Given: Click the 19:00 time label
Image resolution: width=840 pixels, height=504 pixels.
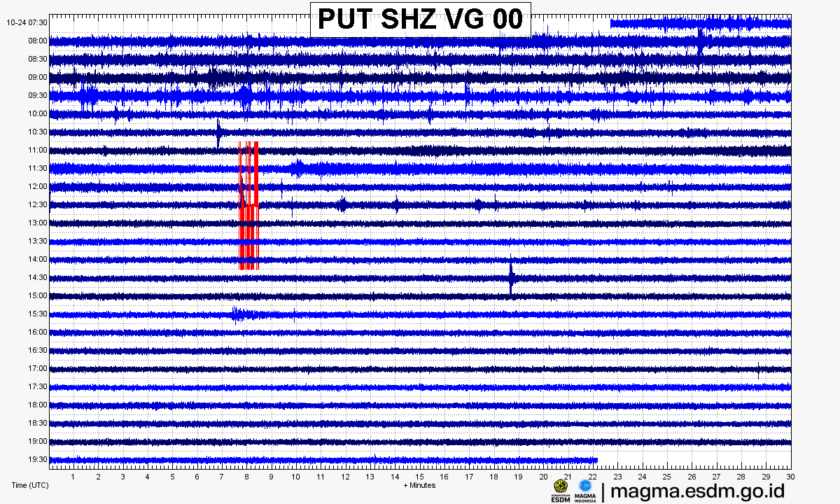Looking at the screenshot, I should [38, 441].
